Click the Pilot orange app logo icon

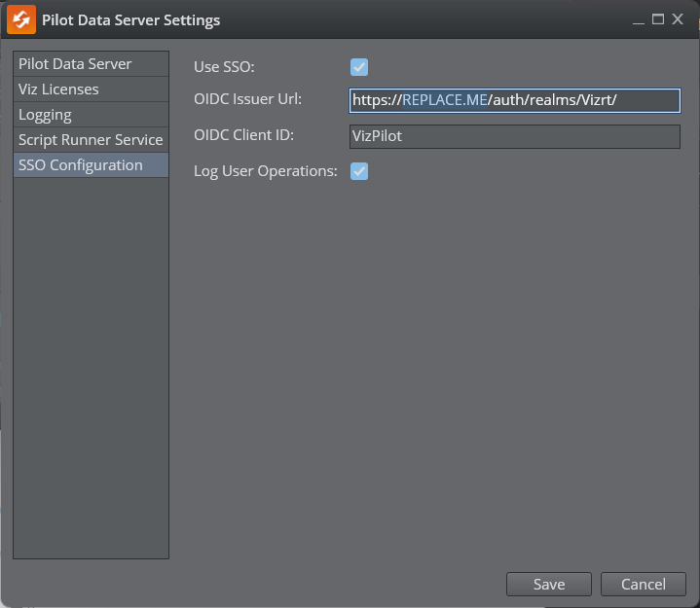(21, 19)
